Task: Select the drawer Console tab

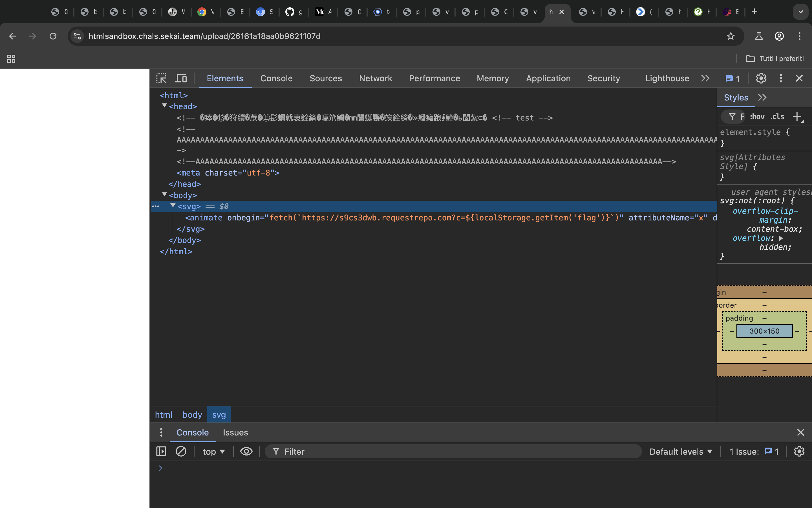Action: tap(193, 432)
